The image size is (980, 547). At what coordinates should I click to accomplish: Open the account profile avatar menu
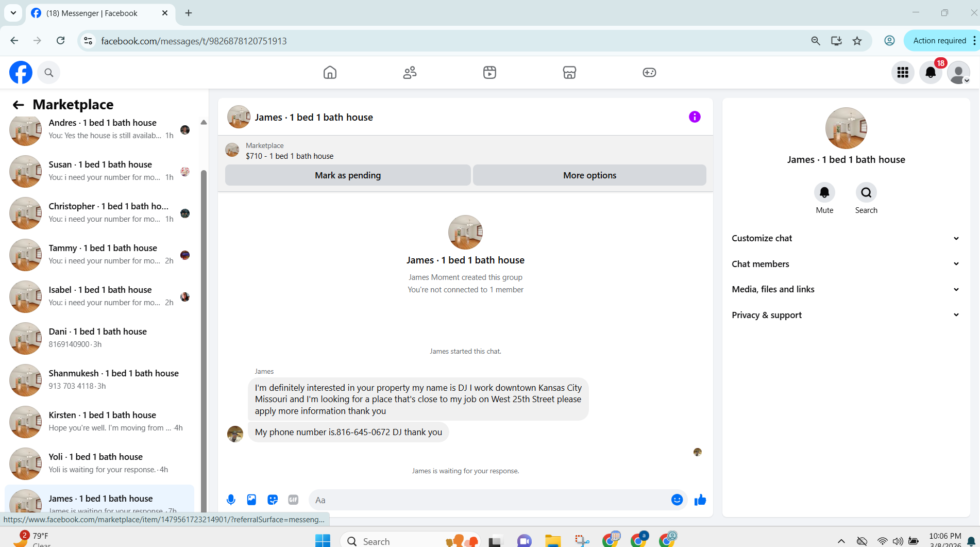click(x=959, y=73)
